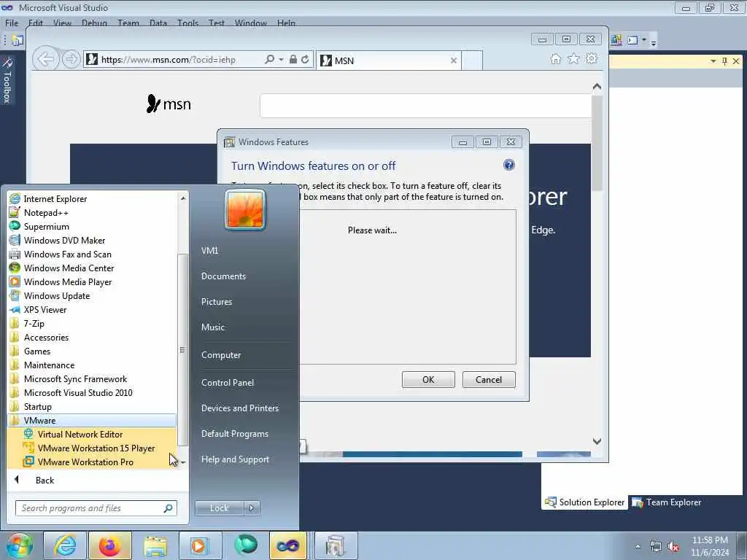Click the Lock button
Viewport: 747px width, 560px height.
click(219, 508)
